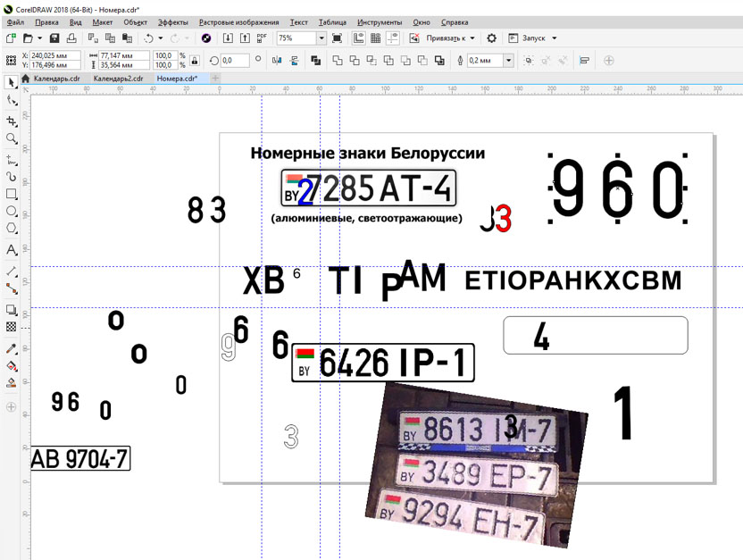Open the Эффекты menu
The height and width of the screenshot is (560, 743).
tap(172, 22)
